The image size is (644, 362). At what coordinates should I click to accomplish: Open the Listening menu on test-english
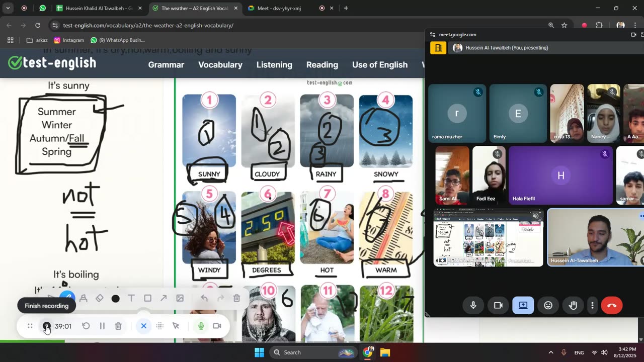(274, 65)
